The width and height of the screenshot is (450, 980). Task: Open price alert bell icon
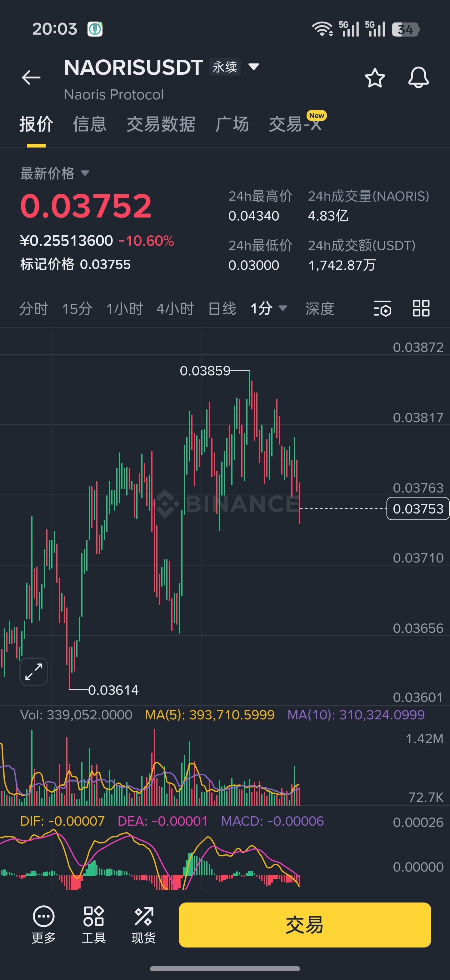coord(418,77)
